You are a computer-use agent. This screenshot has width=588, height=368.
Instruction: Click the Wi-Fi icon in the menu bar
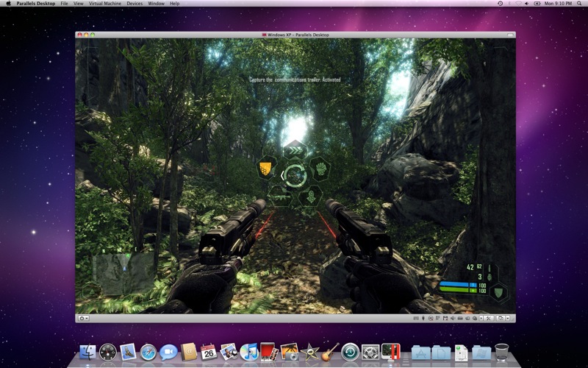(x=518, y=4)
